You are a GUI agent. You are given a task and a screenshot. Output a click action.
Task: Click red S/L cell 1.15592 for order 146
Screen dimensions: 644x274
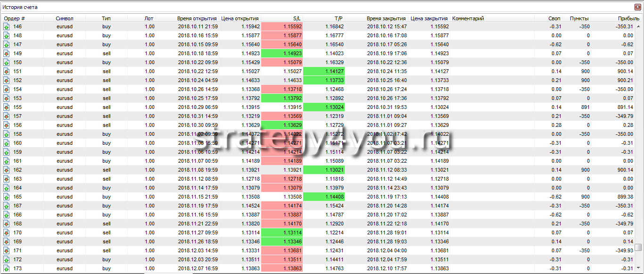coord(281,26)
